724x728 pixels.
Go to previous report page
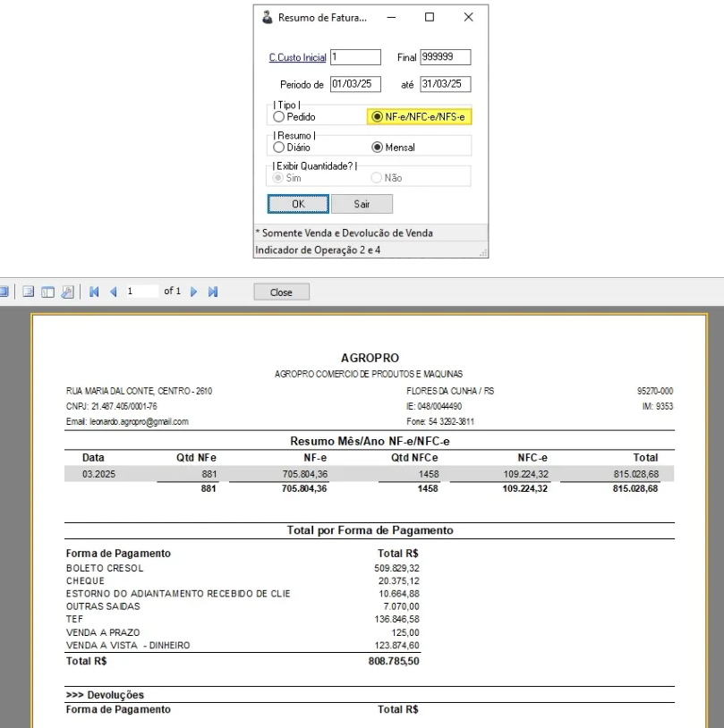click(114, 292)
